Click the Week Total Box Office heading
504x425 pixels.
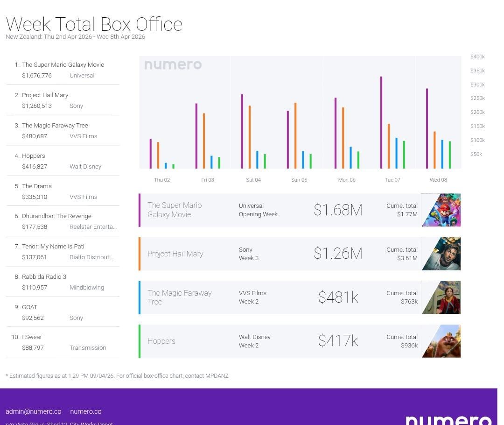coord(94,24)
